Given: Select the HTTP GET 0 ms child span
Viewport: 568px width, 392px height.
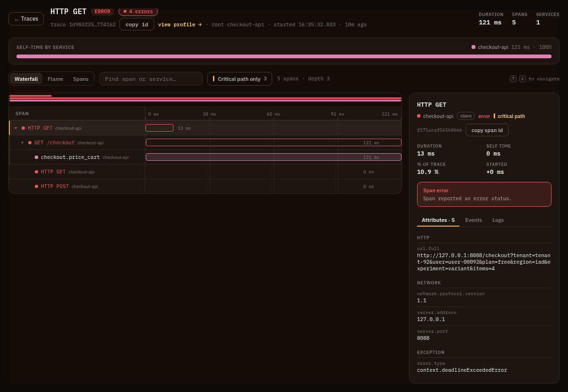Looking at the screenshot, I should coord(205,172).
